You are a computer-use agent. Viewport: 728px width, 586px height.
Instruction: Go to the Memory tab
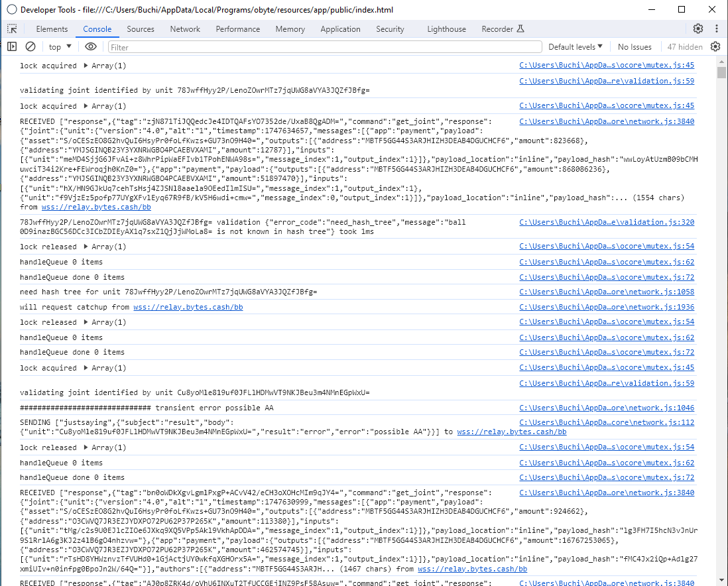pyautogui.click(x=290, y=29)
